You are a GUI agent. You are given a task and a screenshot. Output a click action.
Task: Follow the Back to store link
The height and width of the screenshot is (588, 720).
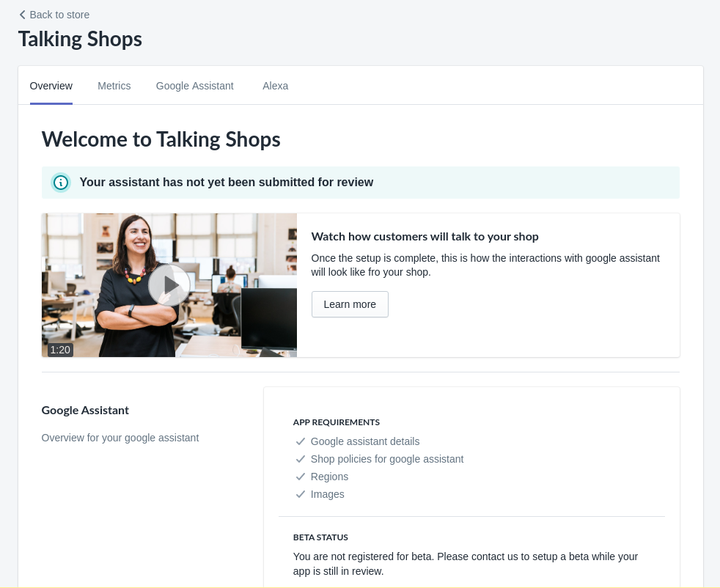[x=59, y=15]
